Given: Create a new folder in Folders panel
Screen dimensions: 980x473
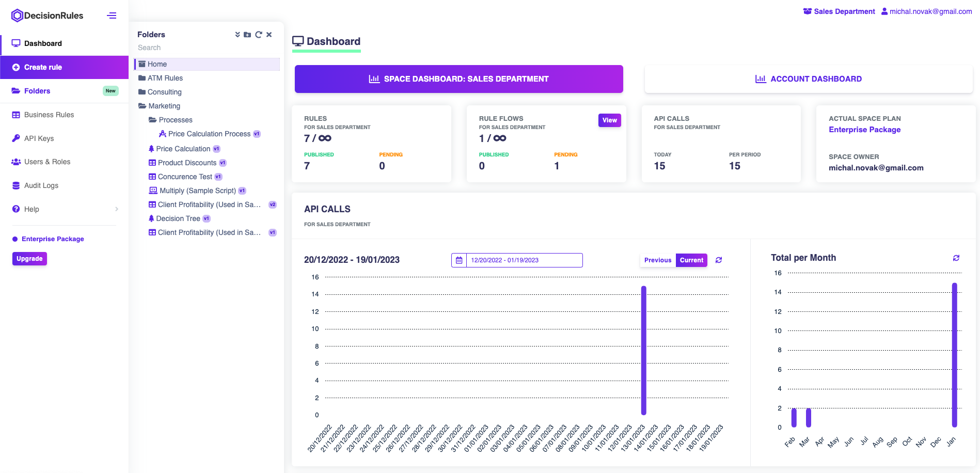Looking at the screenshot, I should pos(248,35).
